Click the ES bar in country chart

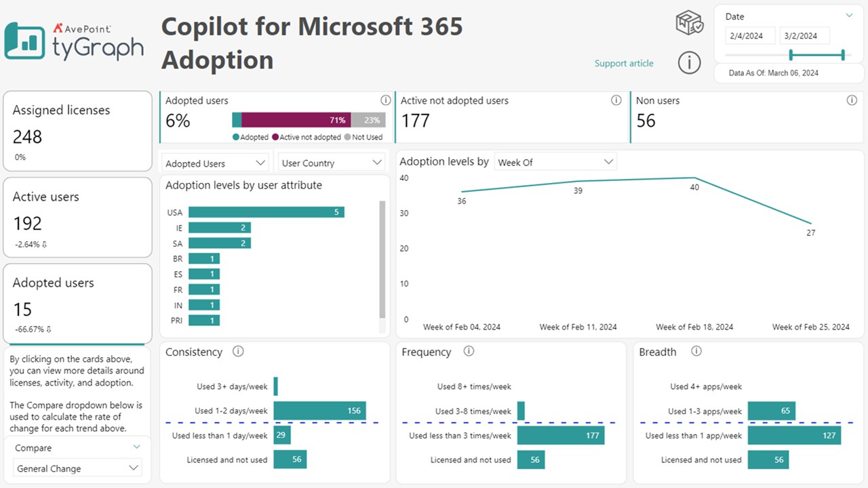[204, 274]
